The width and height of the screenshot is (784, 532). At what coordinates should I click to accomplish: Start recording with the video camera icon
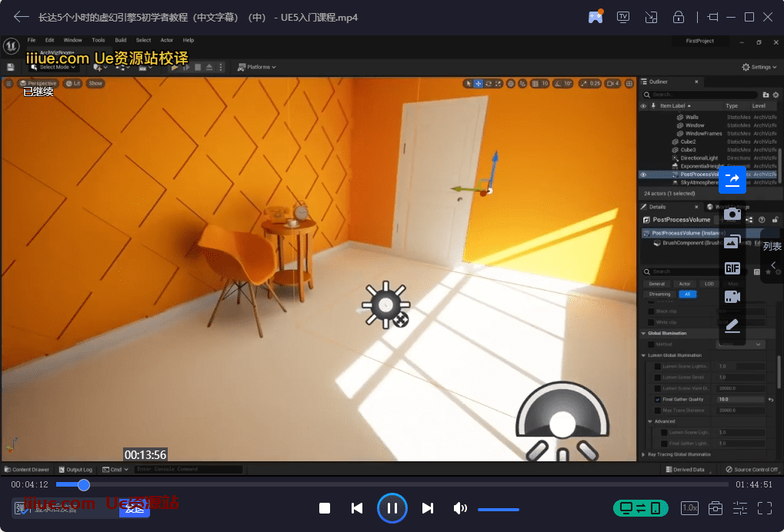732,297
